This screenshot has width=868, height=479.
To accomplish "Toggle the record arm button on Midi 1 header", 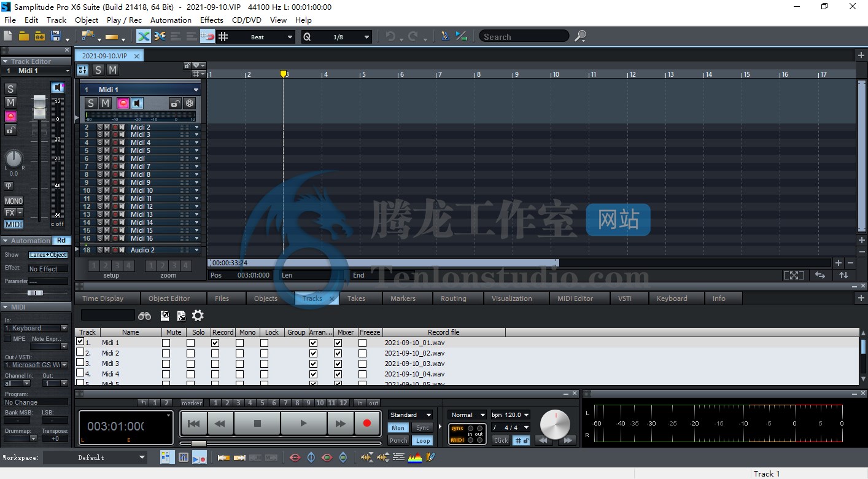I will point(123,103).
